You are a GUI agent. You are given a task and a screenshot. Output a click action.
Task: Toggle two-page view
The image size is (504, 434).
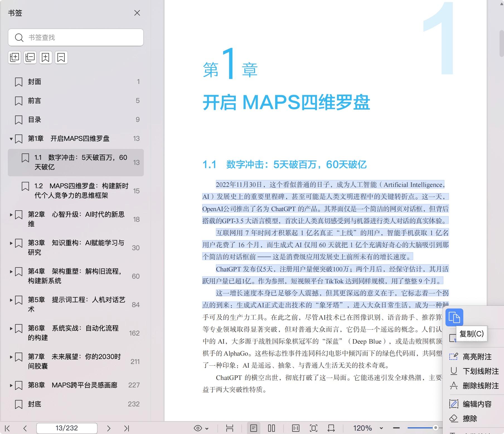[x=272, y=428]
